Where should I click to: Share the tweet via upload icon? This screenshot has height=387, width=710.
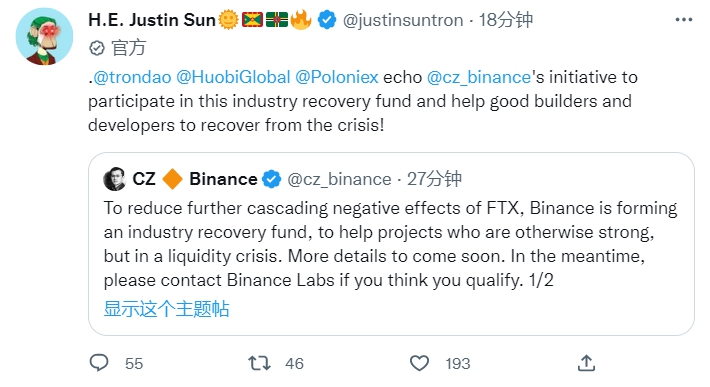586,363
